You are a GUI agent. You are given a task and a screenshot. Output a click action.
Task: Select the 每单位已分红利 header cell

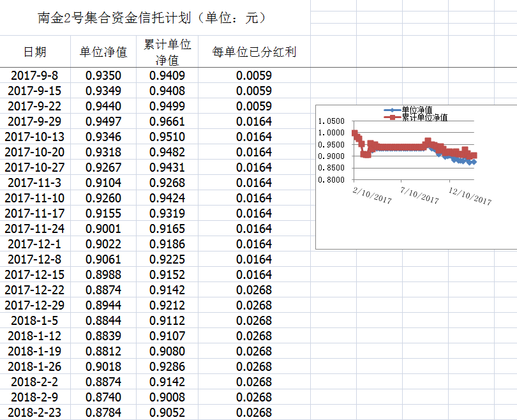tap(254, 52)
